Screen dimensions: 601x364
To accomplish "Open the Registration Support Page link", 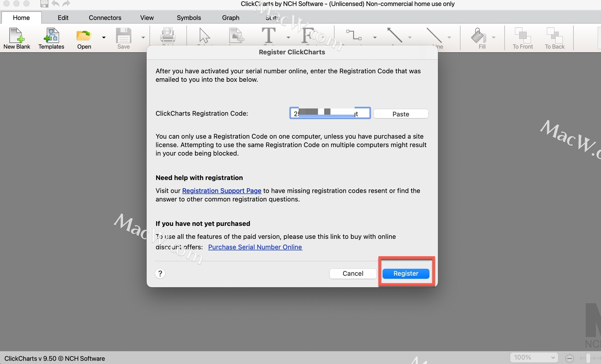I will 222,191.
